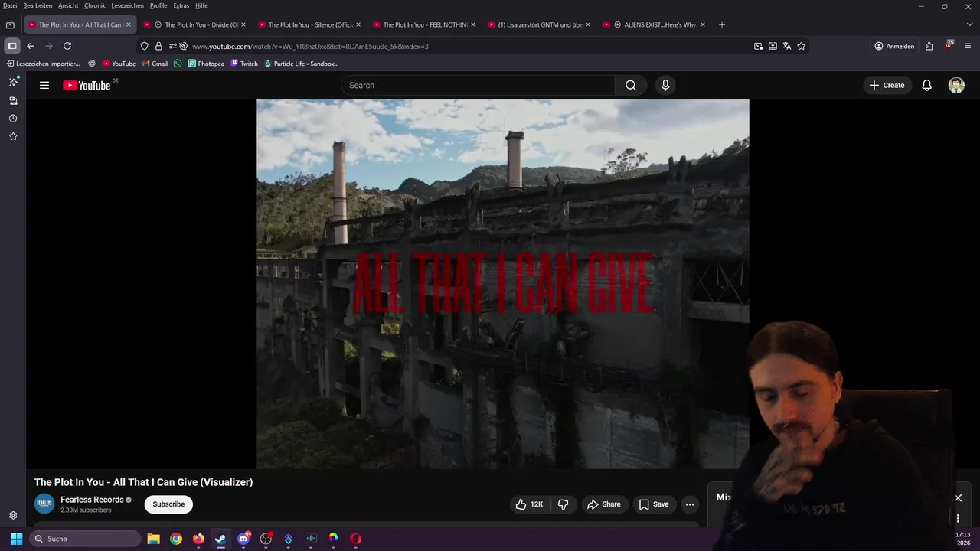The height and width of the screenshot is (551, 980).
Task: Close the Mix playlist panel
Action: [x=958, y=498]
